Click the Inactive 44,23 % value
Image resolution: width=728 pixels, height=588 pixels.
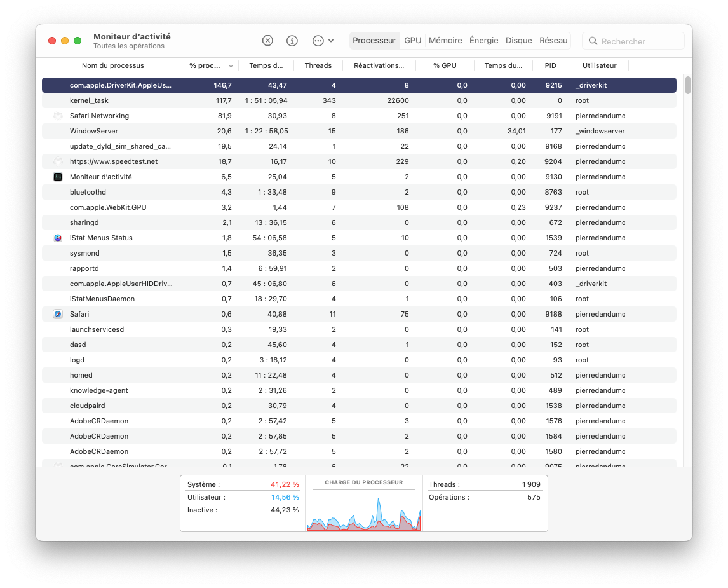coord(285,510)
